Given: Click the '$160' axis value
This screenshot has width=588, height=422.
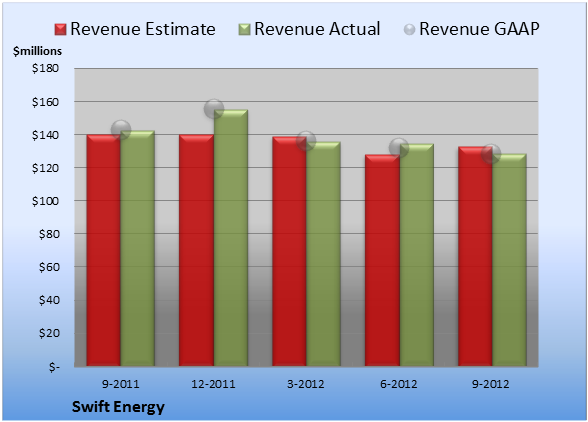Looking at the screenshot, I should [45, 102].
